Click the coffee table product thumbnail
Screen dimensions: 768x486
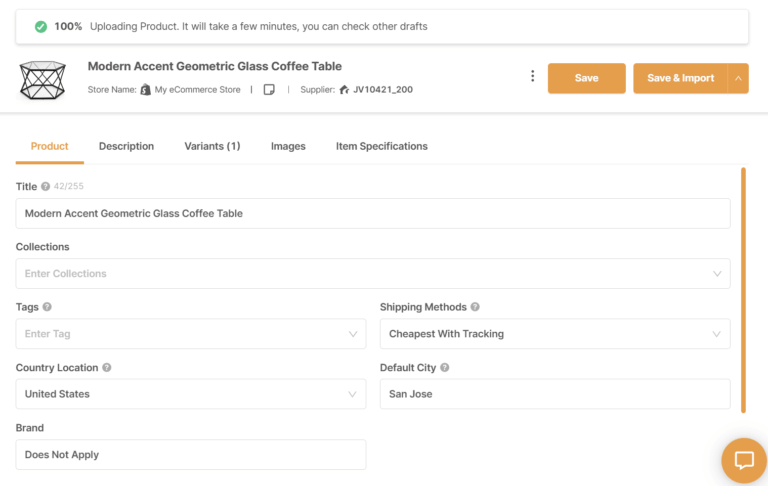(x=42, y=80)
